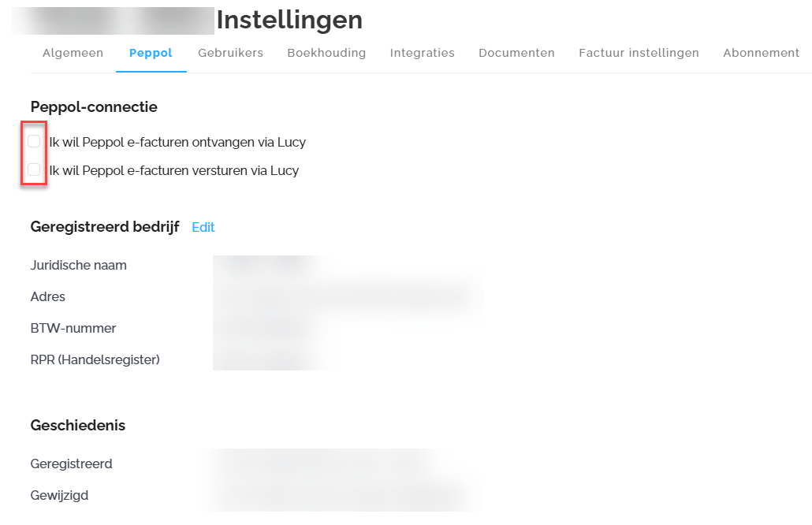
Task: Open the Integraties tab
Action: pyautogui.click(x=422, y=53)
